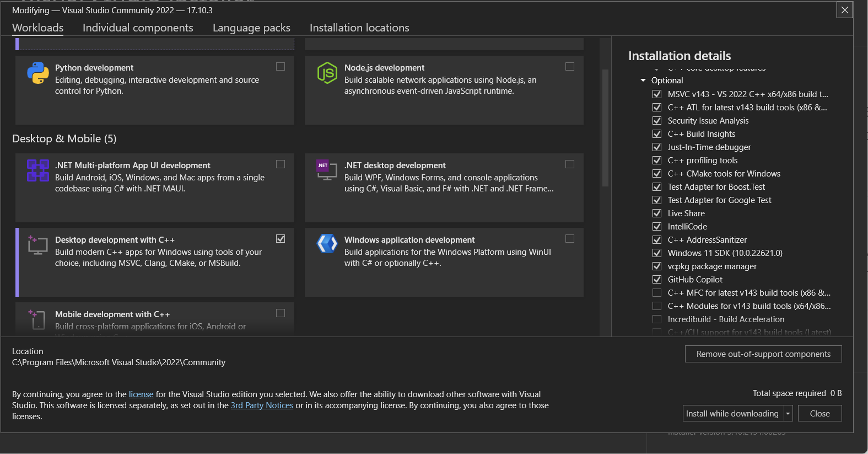This screenshot has height=454, width=868.
Task: Open the 3rd Party Notices link
Action: tap(262, 405)
